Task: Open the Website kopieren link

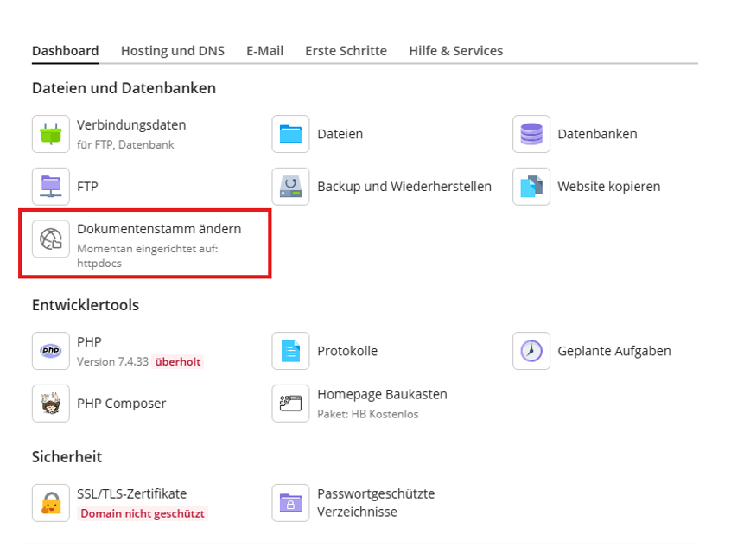Action: 609,187
